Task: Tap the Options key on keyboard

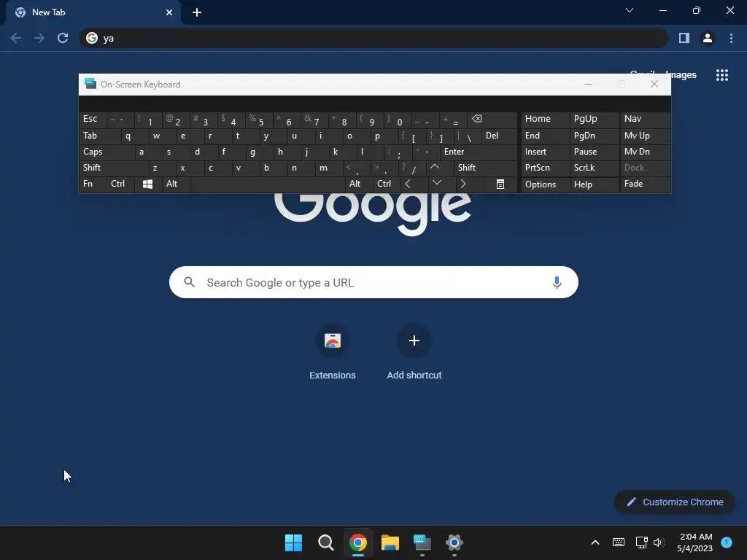Action: pos(546,184)
